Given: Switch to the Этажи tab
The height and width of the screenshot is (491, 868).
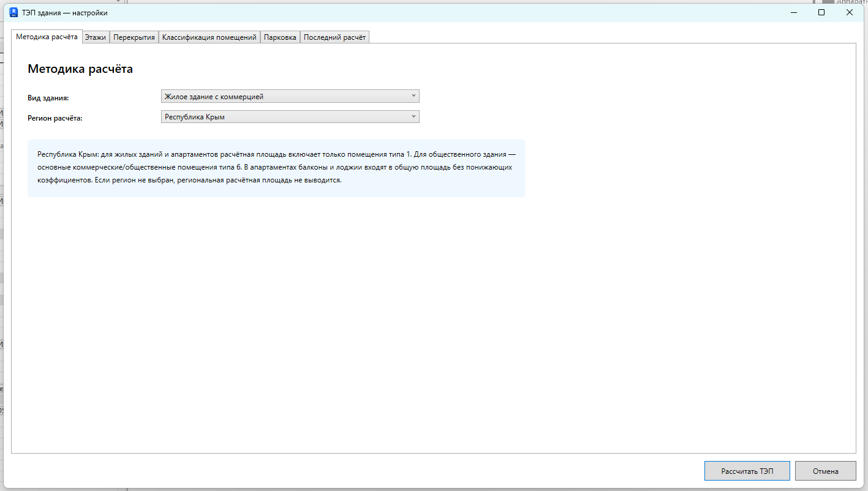Looking at the screenshot, I should [96, 37].
